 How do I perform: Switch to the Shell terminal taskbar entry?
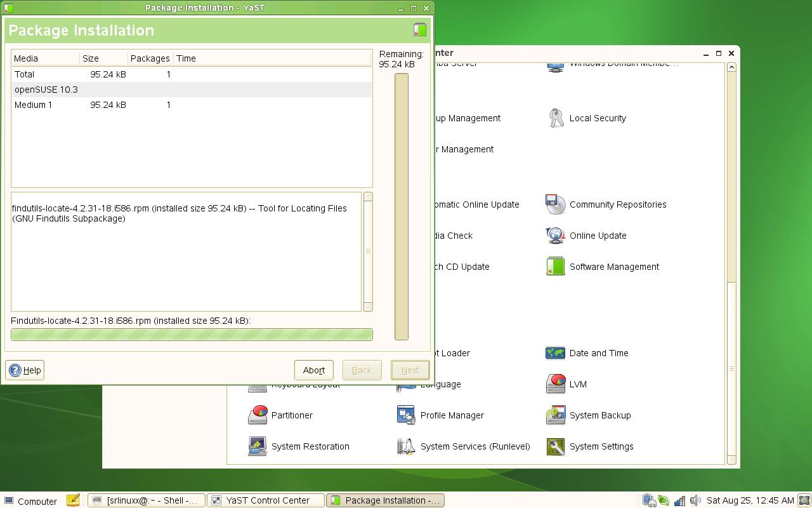147,500
